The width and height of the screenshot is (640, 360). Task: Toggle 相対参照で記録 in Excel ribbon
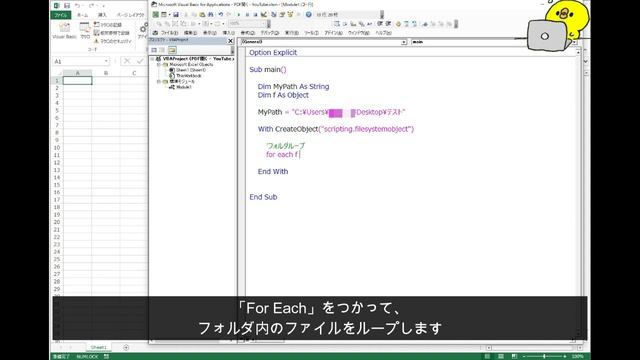111,33
